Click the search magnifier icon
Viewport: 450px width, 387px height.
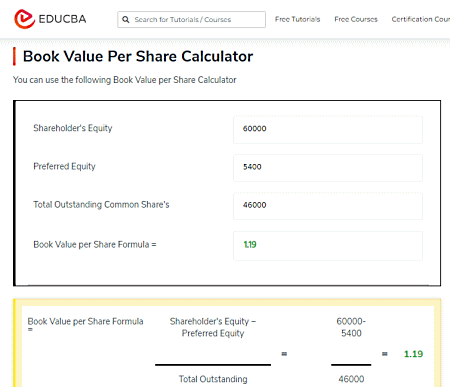126,19
